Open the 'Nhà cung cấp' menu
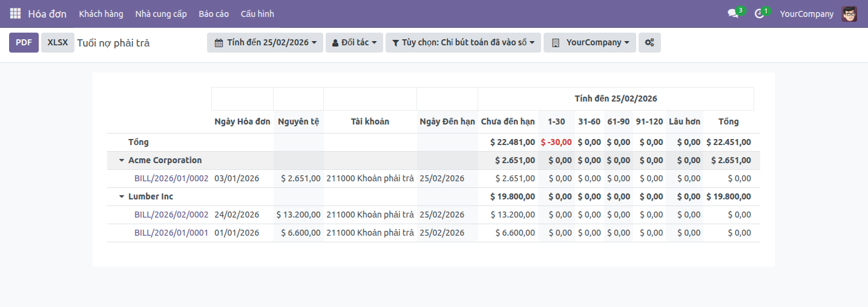This screenshot has height=307, width=868. 161,14
